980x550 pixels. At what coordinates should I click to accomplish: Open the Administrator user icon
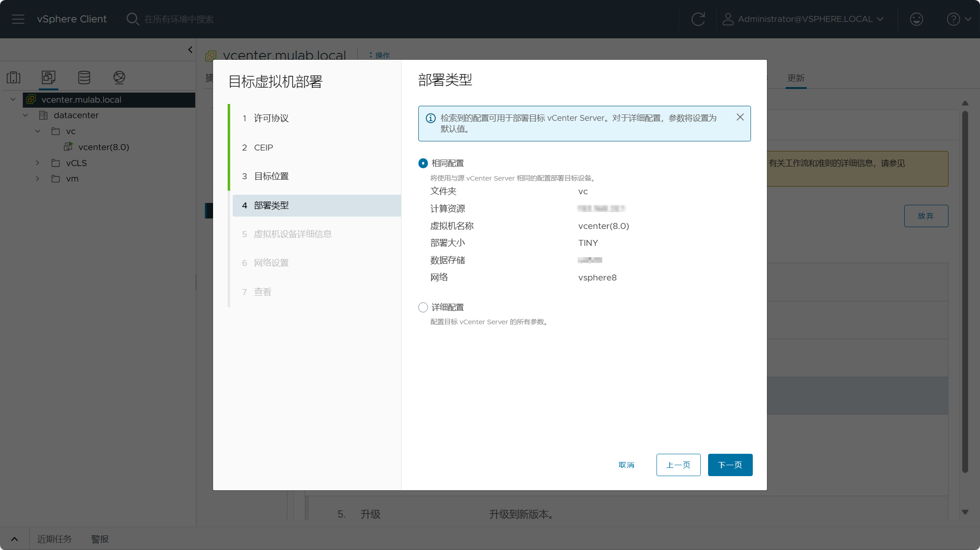click(x=728, y=19)
